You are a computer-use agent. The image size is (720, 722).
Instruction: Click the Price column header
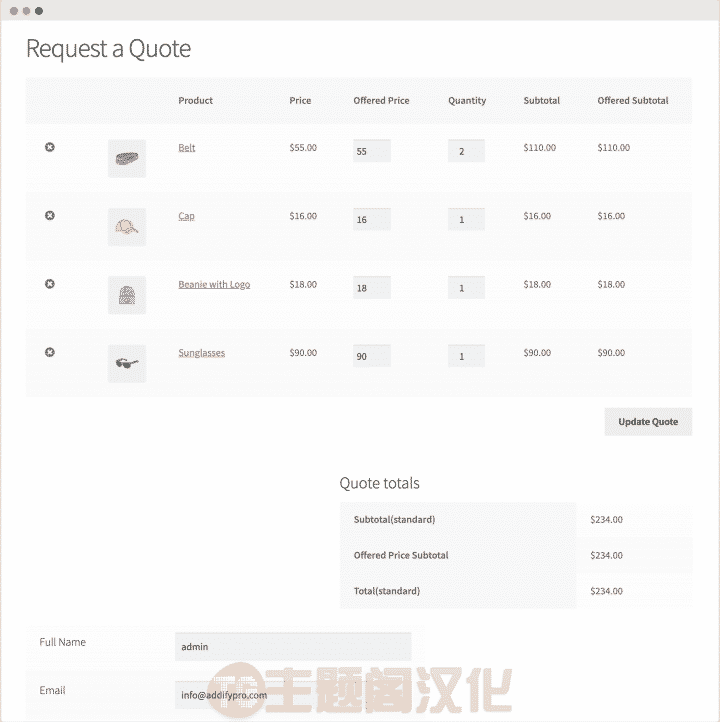tap(300, 100)
